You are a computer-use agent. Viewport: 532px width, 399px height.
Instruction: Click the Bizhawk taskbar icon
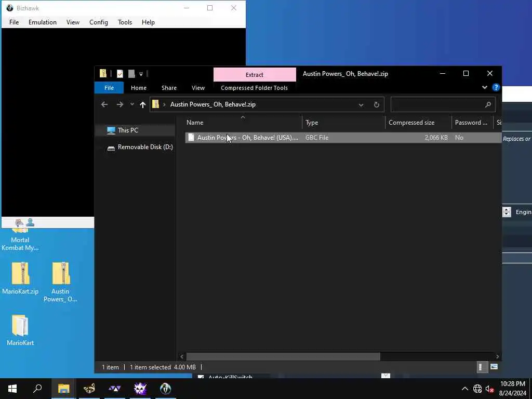(x=166, y=389)
